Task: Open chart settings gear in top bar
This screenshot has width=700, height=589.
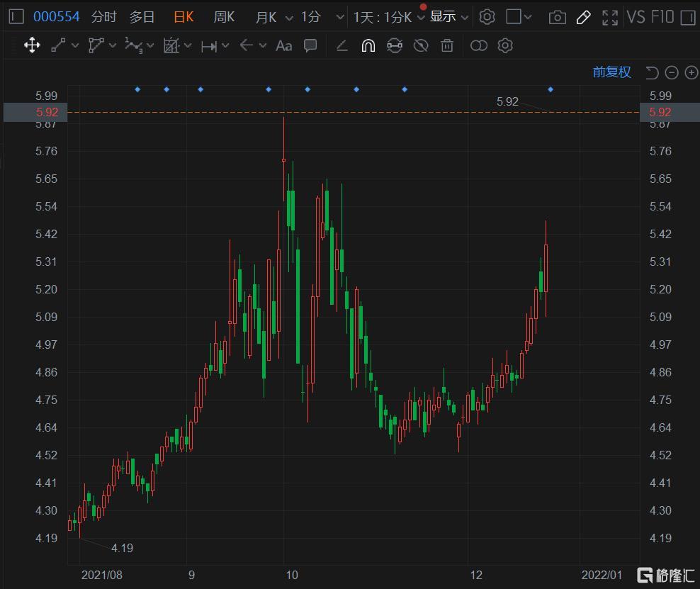Action: 487,17
